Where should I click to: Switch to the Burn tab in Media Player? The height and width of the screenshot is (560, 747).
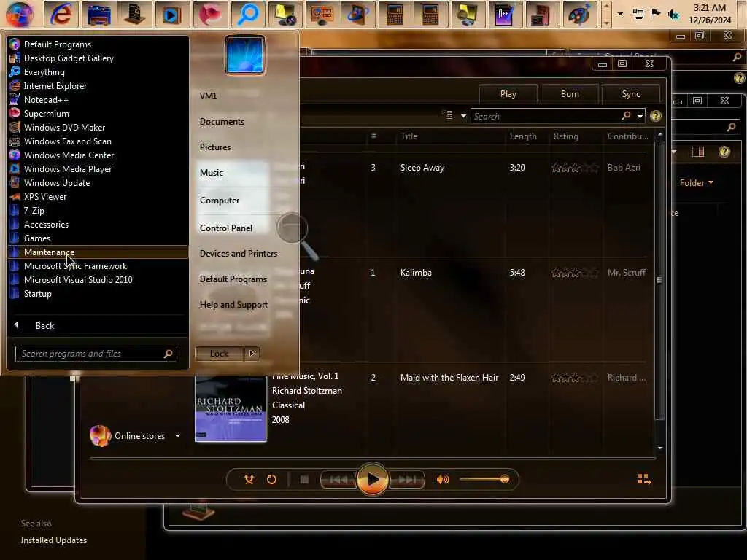tap(570, 94)
